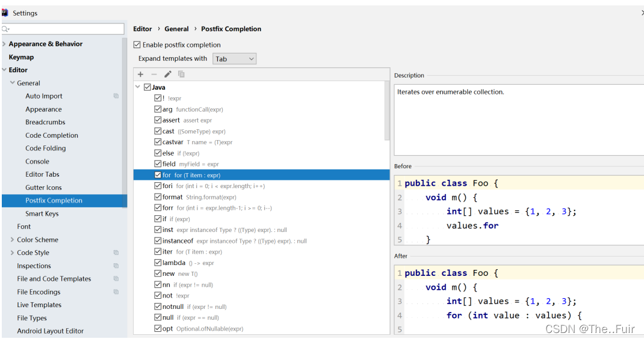This screenshot has width=644, height=339.
Task: Select the 'forr' template row
Action: [x=262, y=208]
